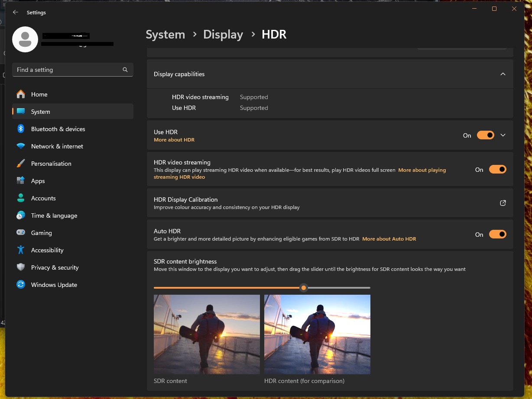The image size is (532, 399).
Task: Disable the HDR video streaming toggle
Action: [497, 170]
